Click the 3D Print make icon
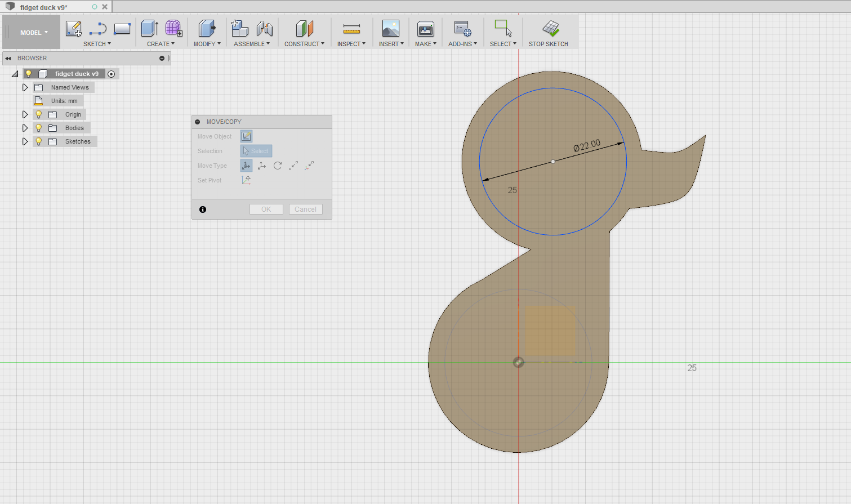The width and height of the screenshot is (851, 504). [x=425, y=28]
